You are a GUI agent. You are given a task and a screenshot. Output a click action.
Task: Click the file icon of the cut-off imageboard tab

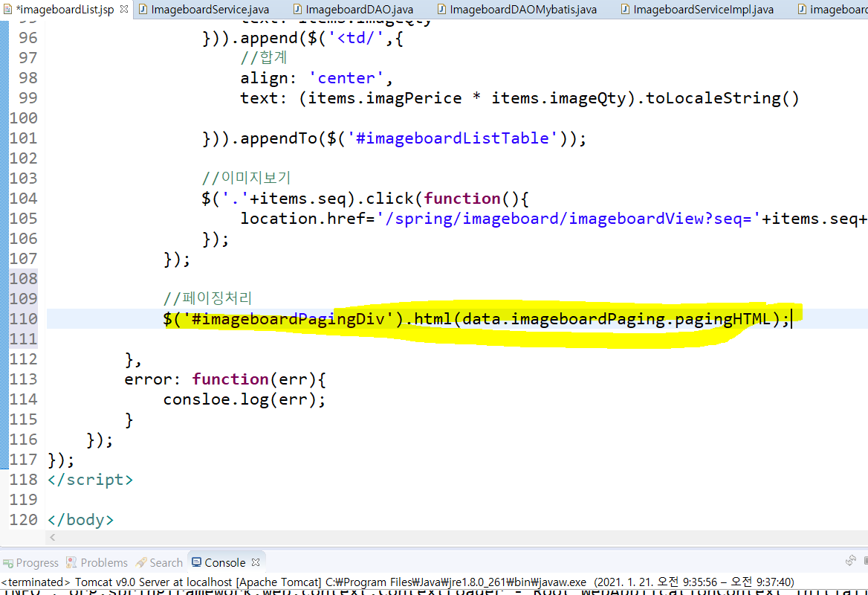coord(802,10)
